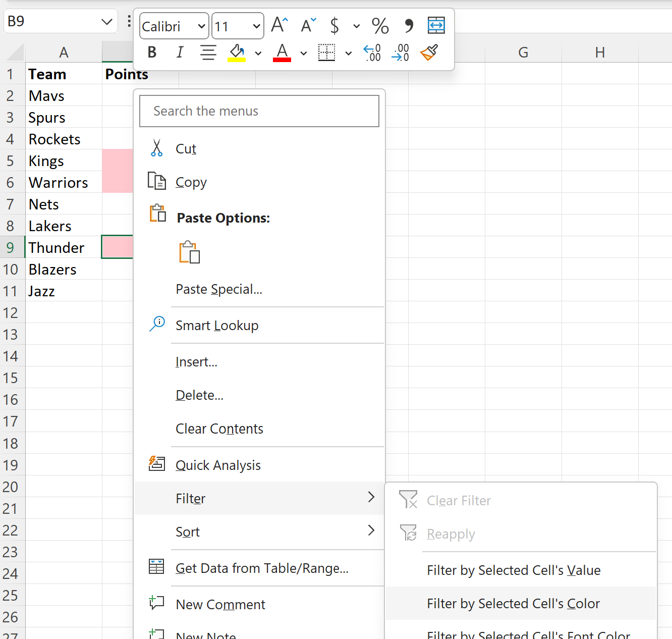Image resolution: width=672 pixels, height=639 pixels.
Task: Open the Sort submenu
Action: tap(188, 531)
